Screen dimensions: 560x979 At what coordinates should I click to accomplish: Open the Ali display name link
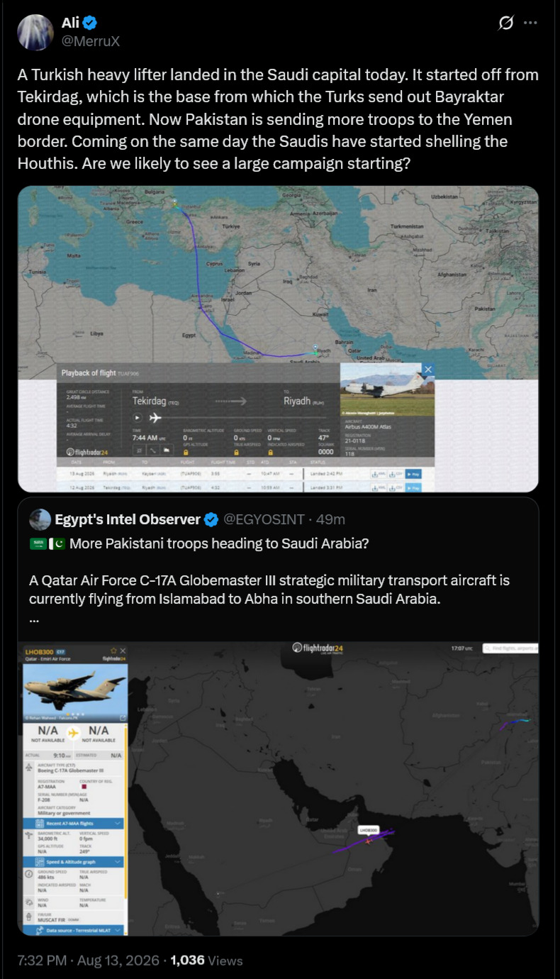coord(71,23)
